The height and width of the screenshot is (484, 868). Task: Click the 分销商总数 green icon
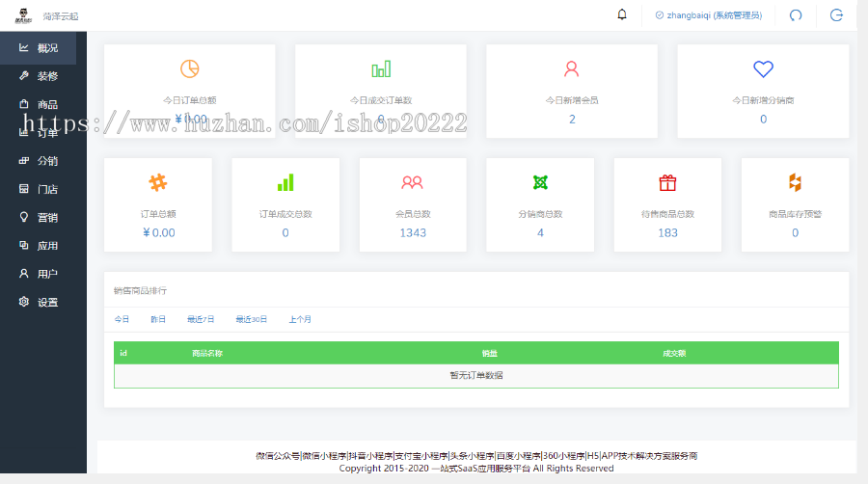coord(540,182)
